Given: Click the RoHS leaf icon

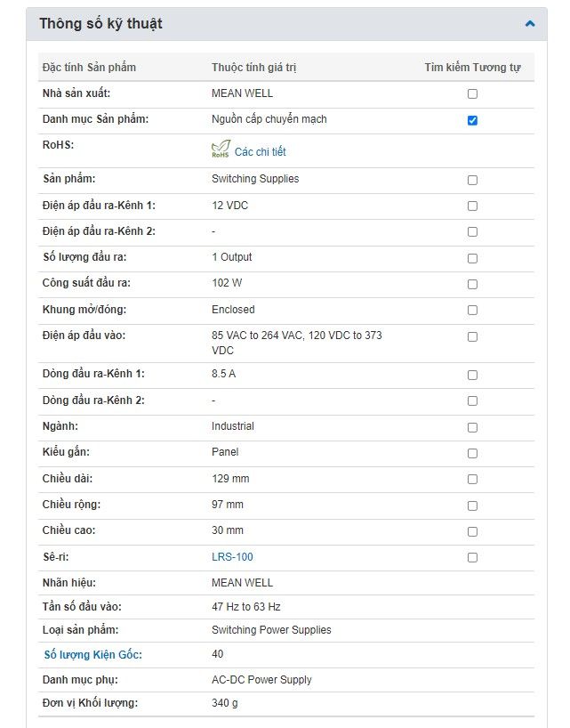Looking at the screenshot, I should tap(220, 150).
